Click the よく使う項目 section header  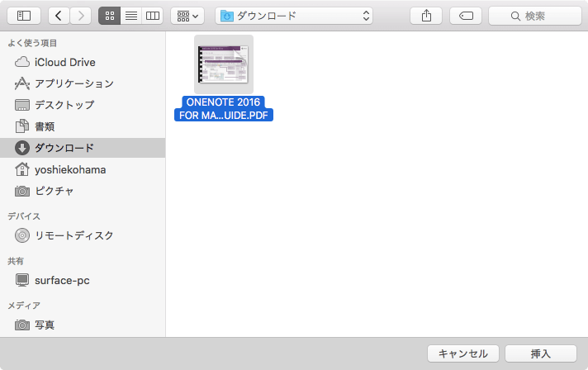pos(32,43)
